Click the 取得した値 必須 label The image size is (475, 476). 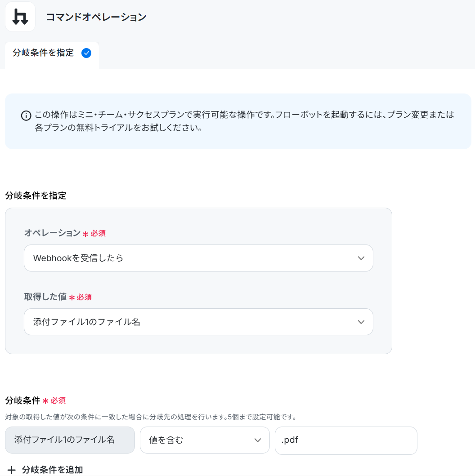click(58, 297)
